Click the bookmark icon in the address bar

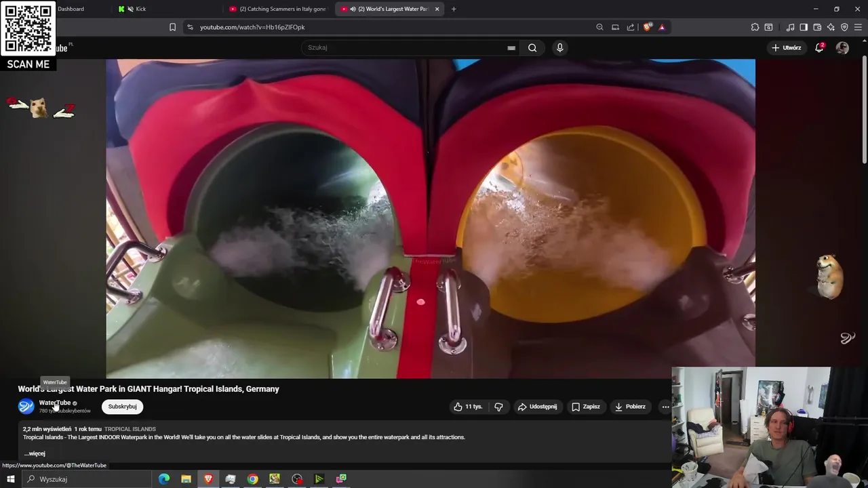[x=172, y=27]
